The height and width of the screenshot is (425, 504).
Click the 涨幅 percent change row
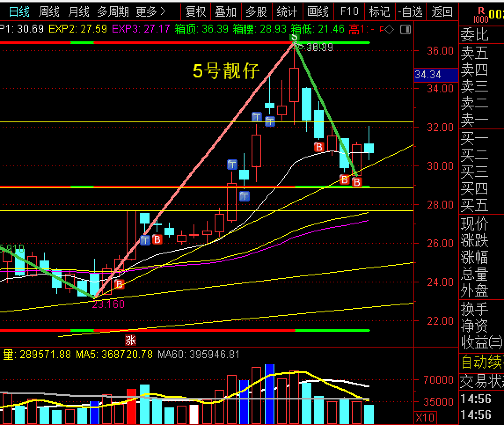coord(481,257)
